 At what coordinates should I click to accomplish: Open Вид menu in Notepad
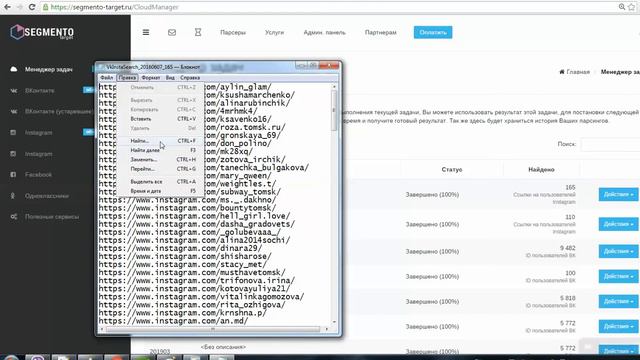pos(170,78)
